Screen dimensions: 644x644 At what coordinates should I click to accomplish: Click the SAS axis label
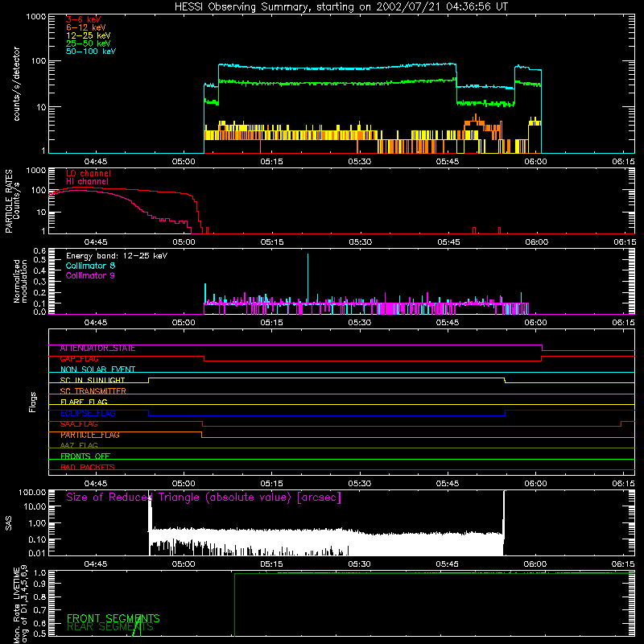coord(8,523)
